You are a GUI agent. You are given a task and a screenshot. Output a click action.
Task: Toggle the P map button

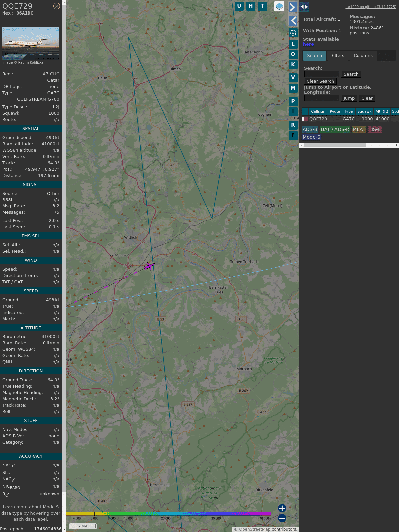coord(293,101)
